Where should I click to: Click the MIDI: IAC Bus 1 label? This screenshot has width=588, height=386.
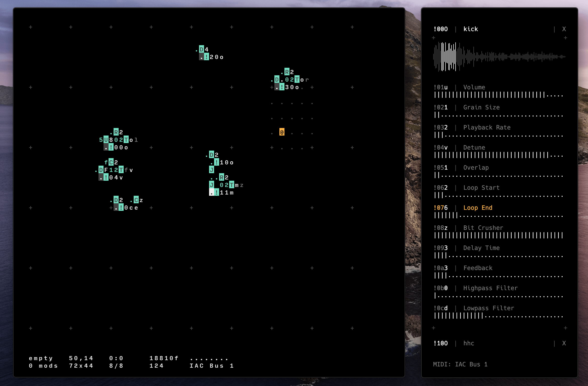pyautogui.click(x=460, y=364)
